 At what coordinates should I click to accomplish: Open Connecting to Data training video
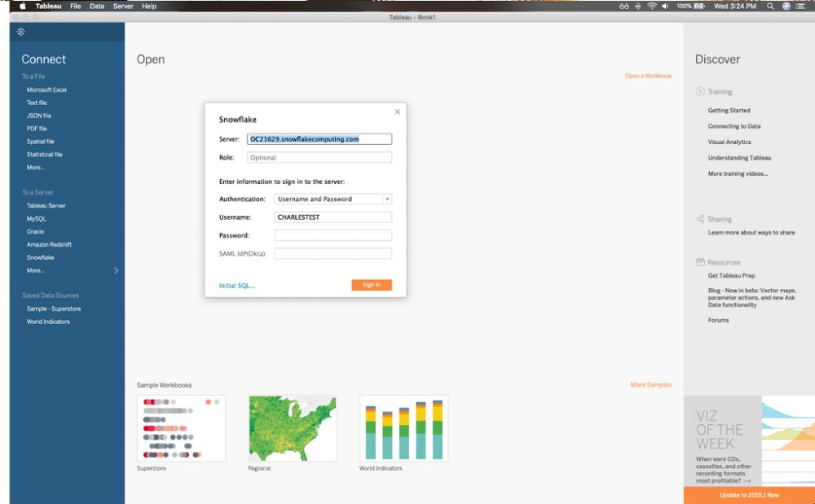(734, 126)
